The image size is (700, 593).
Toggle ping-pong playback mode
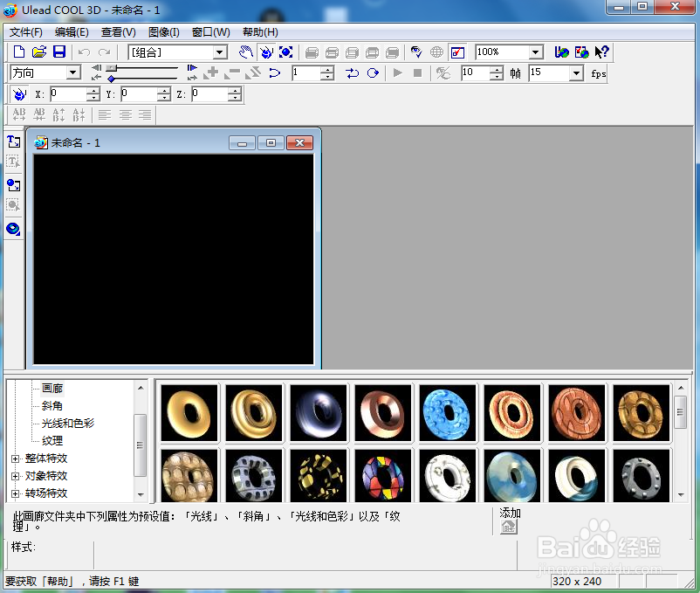point(353,72)
